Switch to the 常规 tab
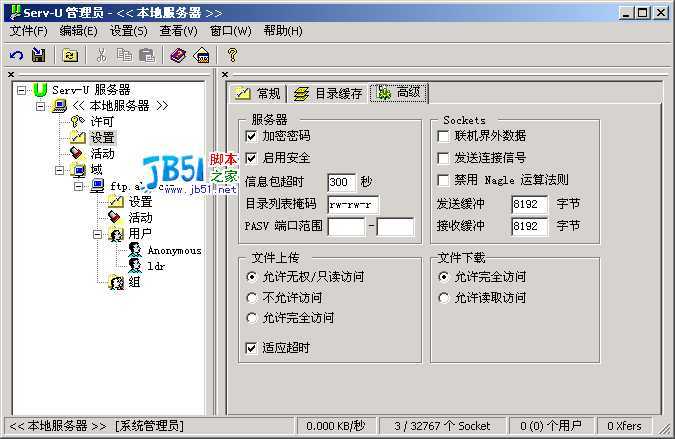The image size is (675, 439). pos(257,93)
